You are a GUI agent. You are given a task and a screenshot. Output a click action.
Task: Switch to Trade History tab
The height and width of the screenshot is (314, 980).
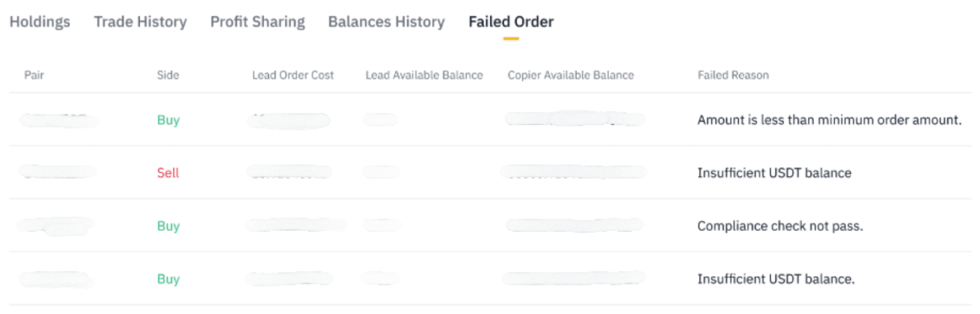[140, 22]
